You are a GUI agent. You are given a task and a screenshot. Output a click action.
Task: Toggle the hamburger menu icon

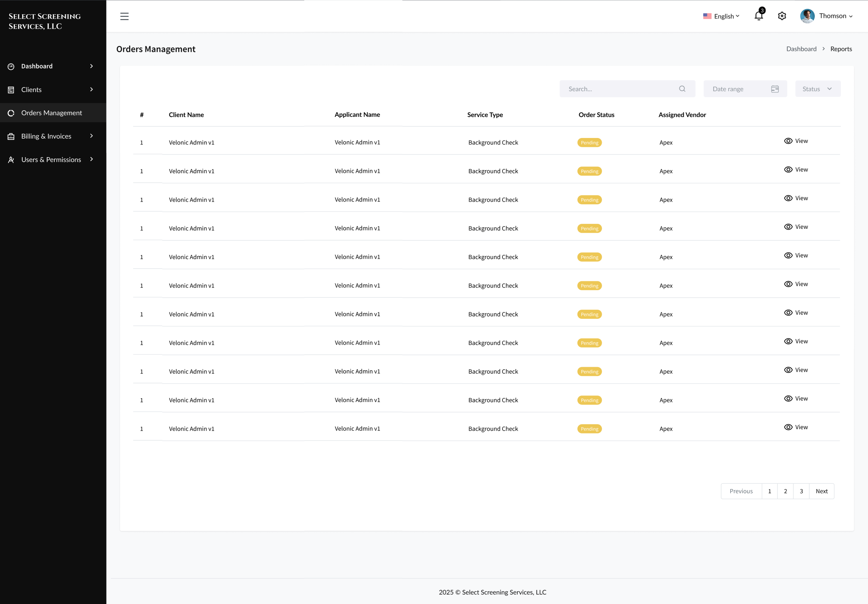pyautogui.click(x=124, y=16)
